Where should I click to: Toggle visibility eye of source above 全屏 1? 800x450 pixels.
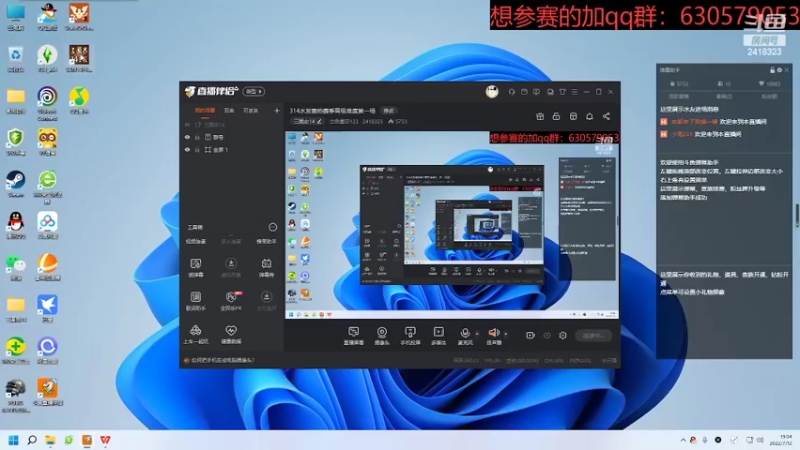(x=187, y=137)
